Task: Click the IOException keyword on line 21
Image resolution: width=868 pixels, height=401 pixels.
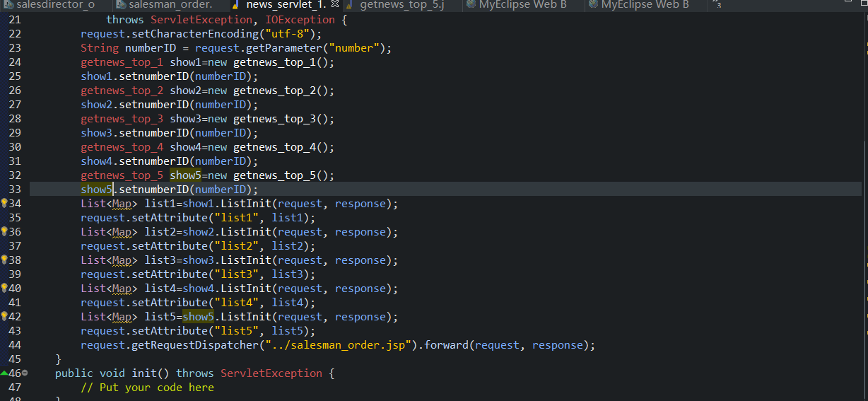Action: coord(300,19)
